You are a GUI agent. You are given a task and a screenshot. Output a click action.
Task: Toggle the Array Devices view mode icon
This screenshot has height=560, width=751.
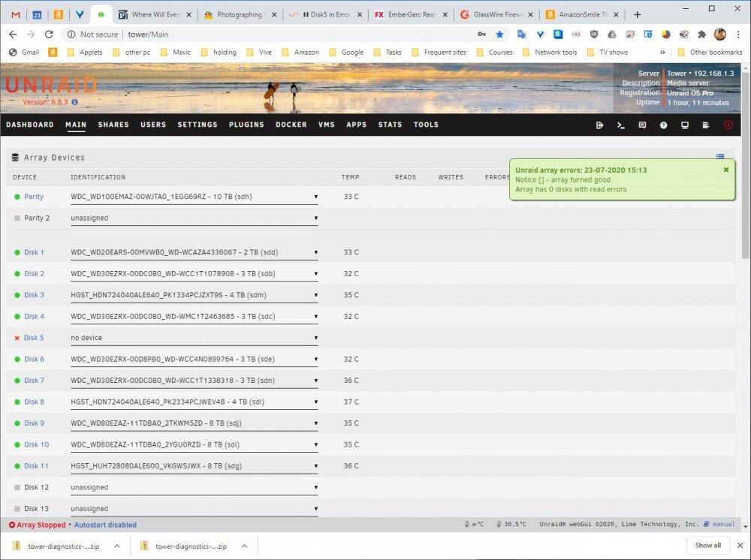(720, 156)
